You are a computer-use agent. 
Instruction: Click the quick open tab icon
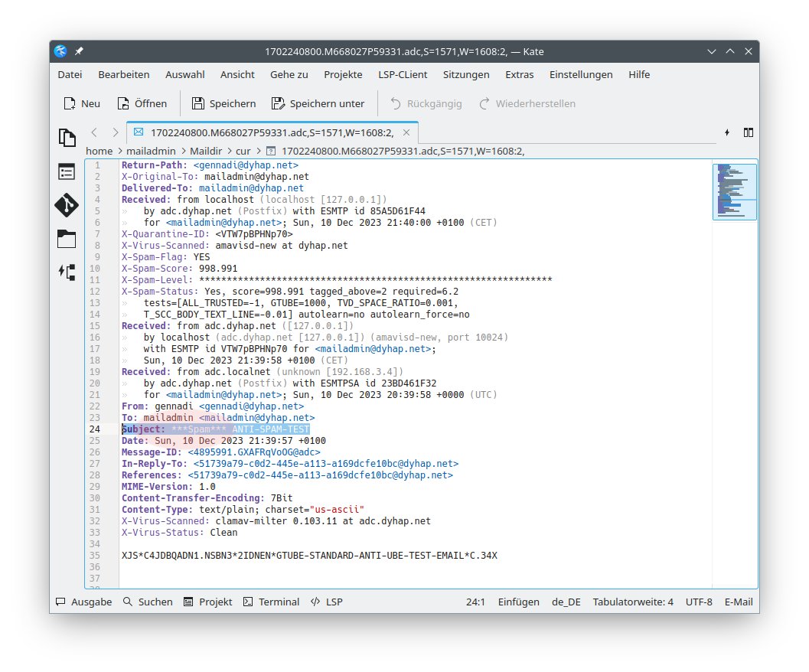point(726,132)
